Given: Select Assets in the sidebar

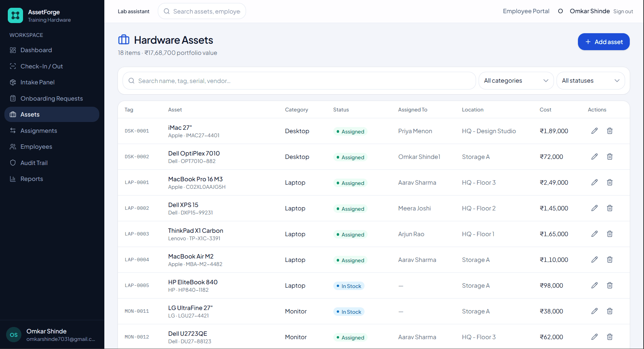Looking at the screenshot, I should (x=52, y=115).
